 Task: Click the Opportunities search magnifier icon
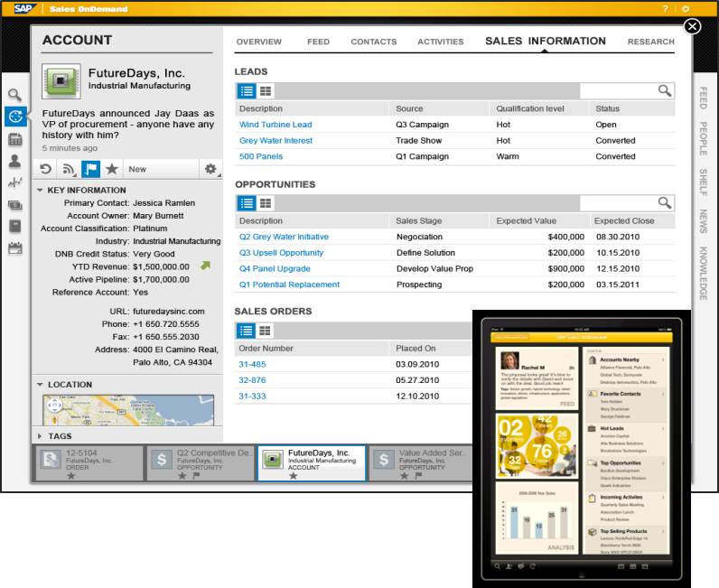pyautogui.click(x=665, y=202)
